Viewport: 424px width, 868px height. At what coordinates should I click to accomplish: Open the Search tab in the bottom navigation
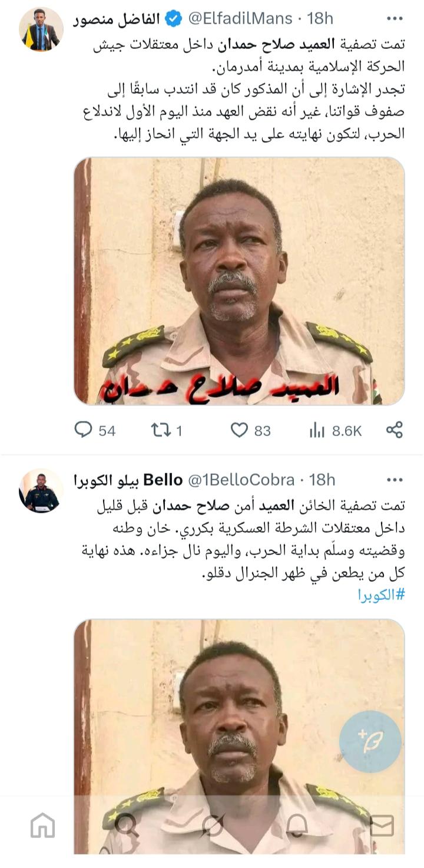point(127,825)
